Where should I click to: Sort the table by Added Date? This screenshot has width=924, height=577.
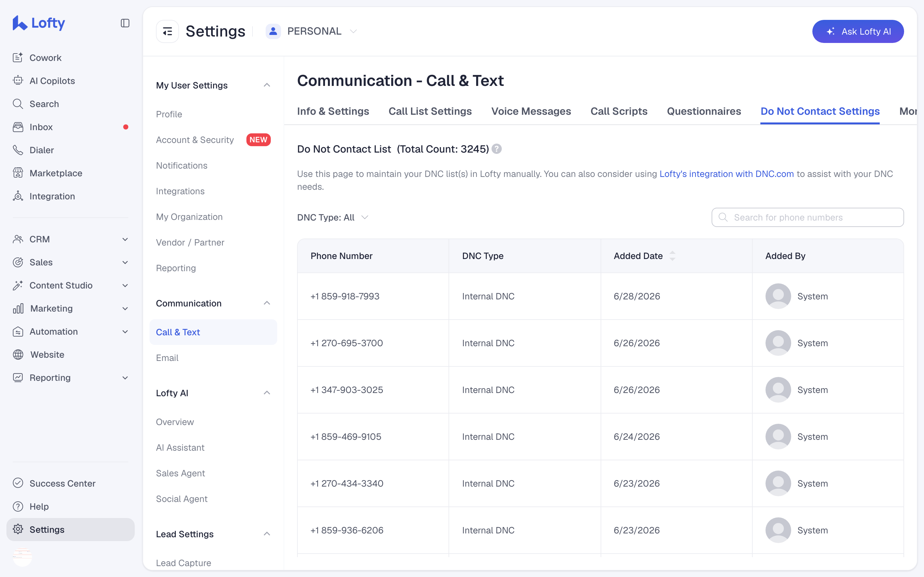click(672, 256)
